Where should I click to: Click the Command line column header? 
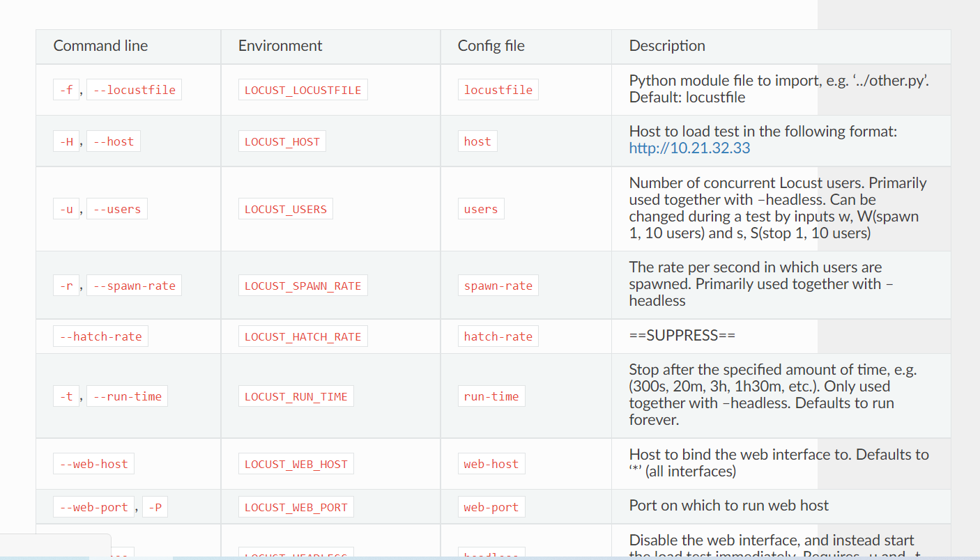100,45
